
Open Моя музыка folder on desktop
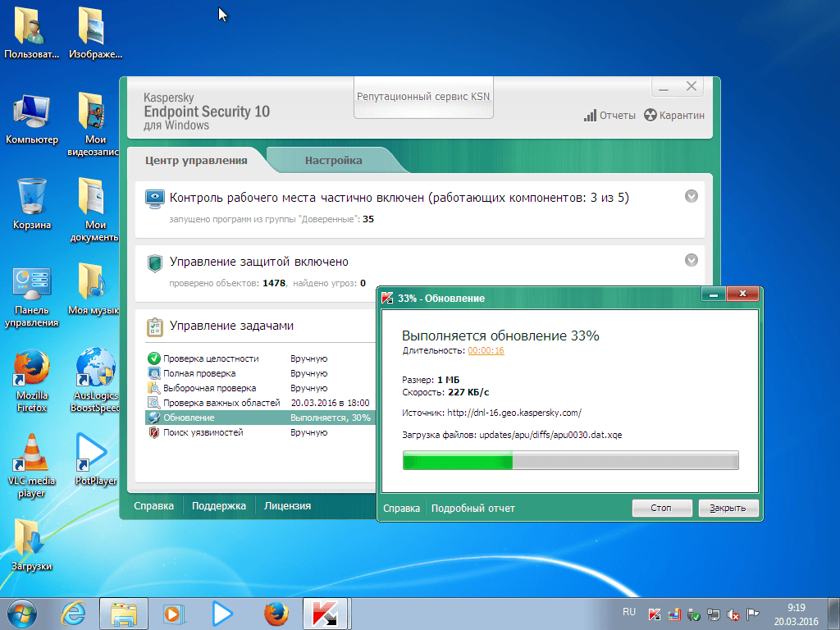95,290
